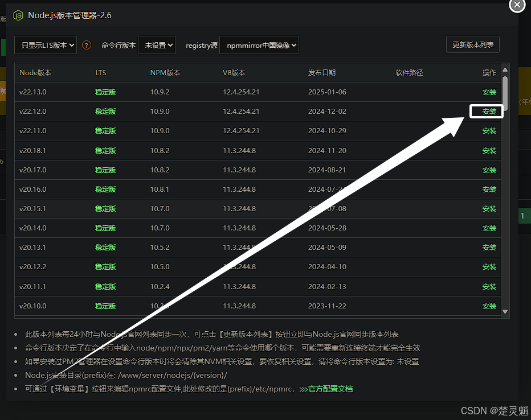Image resolution: width=531 pixels, height=420 pixels.
Task: Select the v20.18.1 version cell
Action: (x=32, y=150)
